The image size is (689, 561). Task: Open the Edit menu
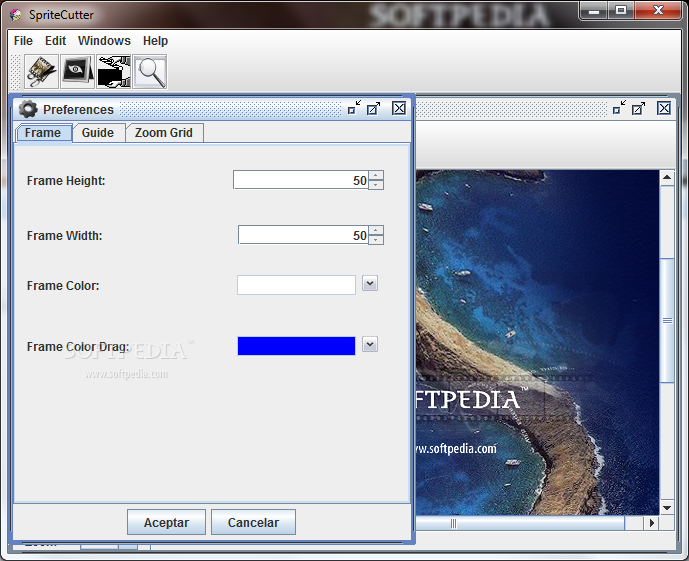pyautogui.click(x=55, y=41)
